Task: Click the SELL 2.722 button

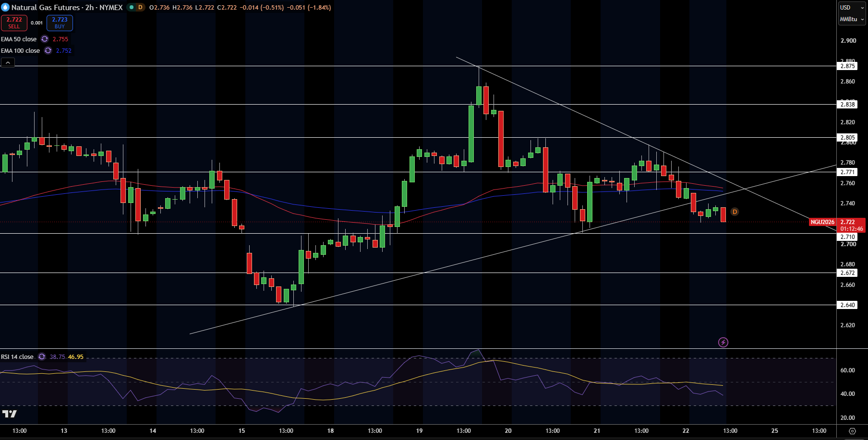Action: (x=14, y=23)
